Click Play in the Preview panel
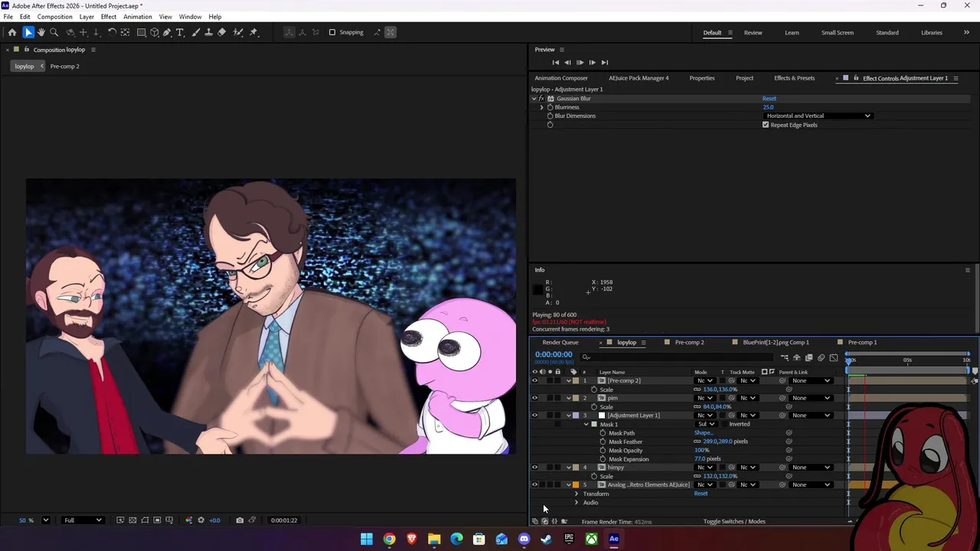The height and width of the screenshot is (551, 980). [580, 63]
